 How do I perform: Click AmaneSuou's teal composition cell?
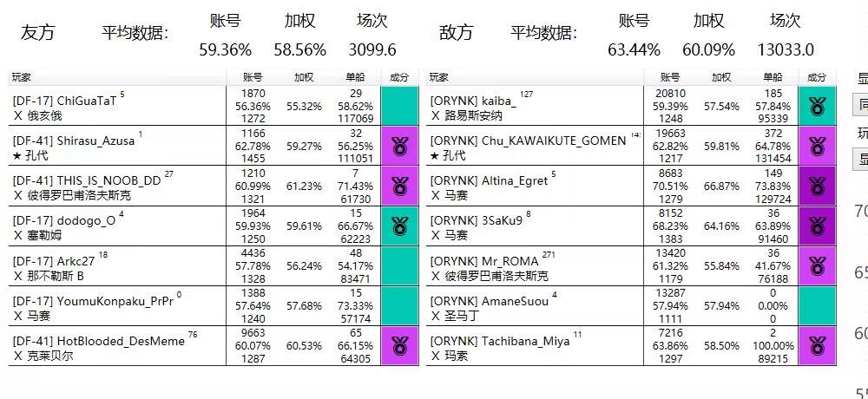pyautogui.click(x=817, y=306)
